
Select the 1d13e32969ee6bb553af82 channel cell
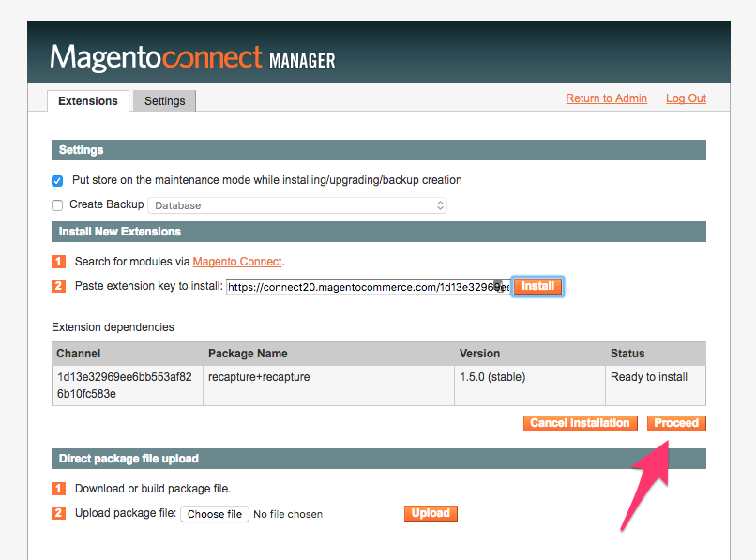pos(128,386)
